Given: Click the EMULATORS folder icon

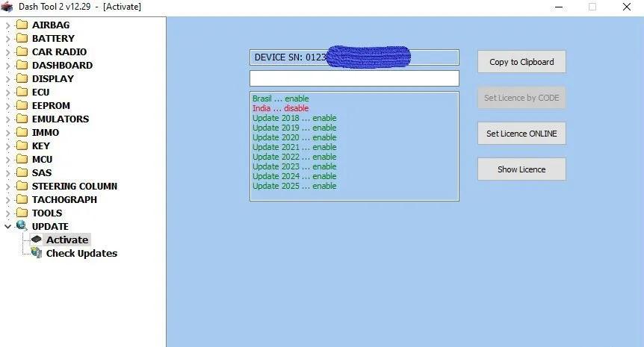Looking at the screenshot, I should point(22,119).
